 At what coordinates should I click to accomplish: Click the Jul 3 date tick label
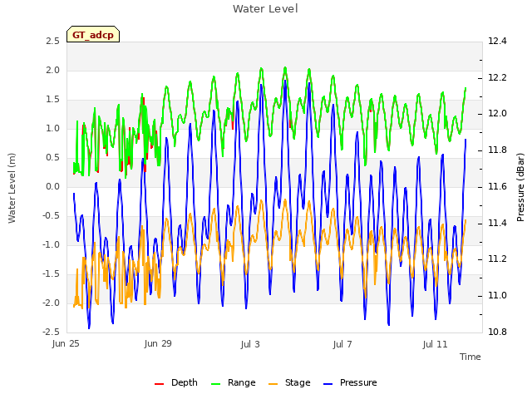[250, 344]
